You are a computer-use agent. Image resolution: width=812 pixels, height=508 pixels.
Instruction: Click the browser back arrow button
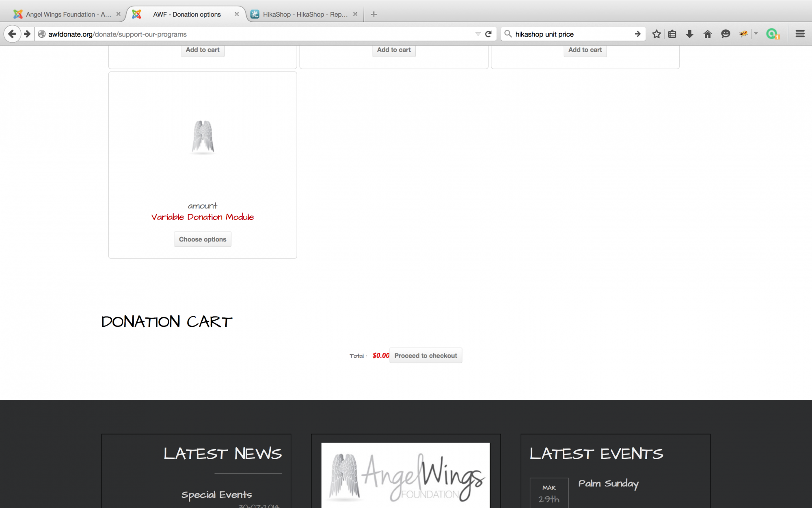click(x=12, y=34)
